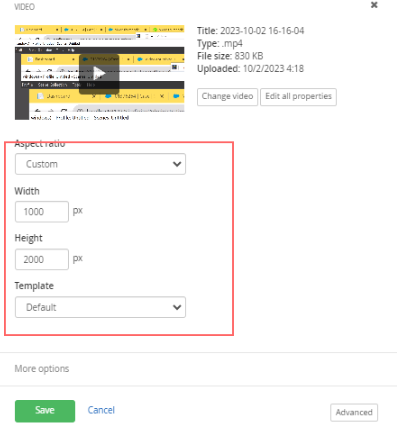Viewport: 397px width, 433px height.
Task: Select the Type .mp4 text
Action: click(x=220, y=44)
